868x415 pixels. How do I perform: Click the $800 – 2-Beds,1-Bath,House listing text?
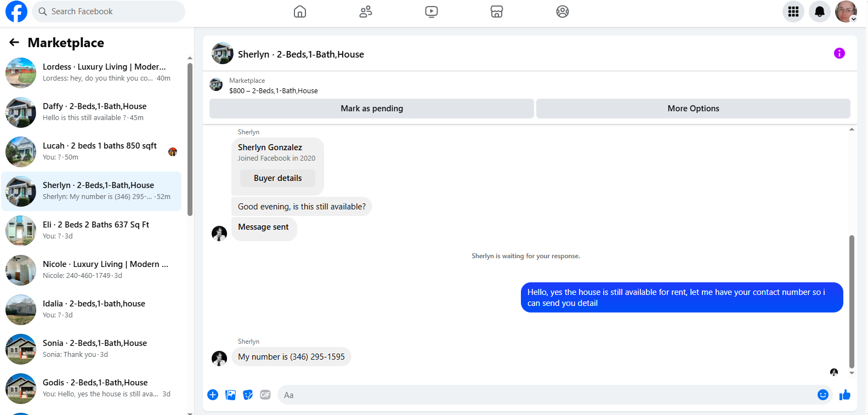274,91
